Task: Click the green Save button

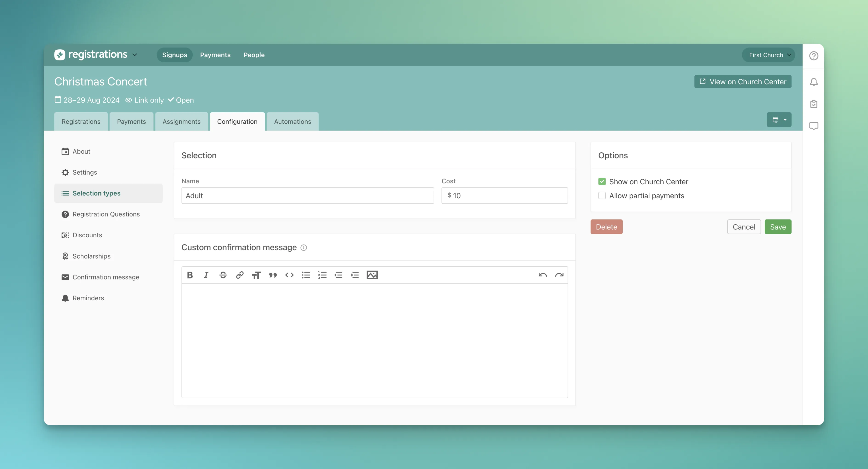Action: tap(777, 227)
